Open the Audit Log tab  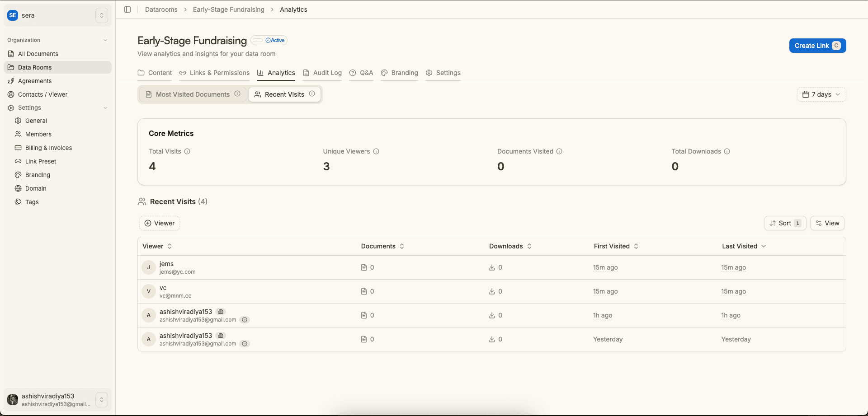[322, 73]
